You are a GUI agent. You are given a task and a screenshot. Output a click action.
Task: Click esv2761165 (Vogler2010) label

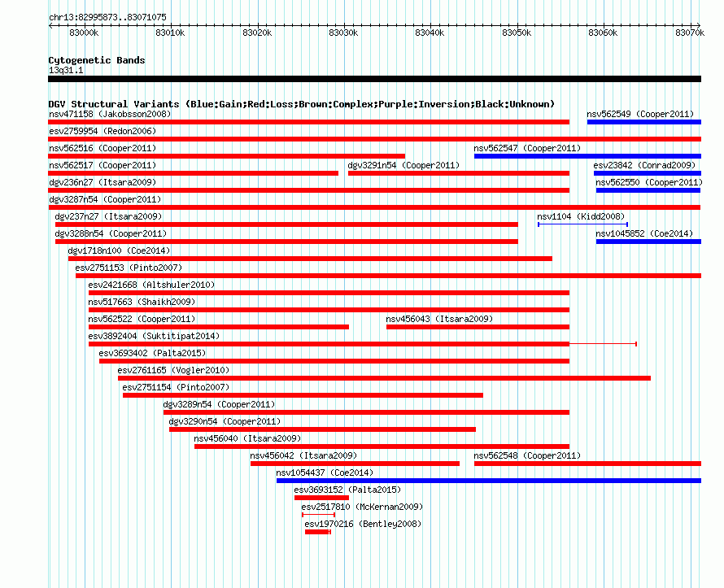pos(173,370)
